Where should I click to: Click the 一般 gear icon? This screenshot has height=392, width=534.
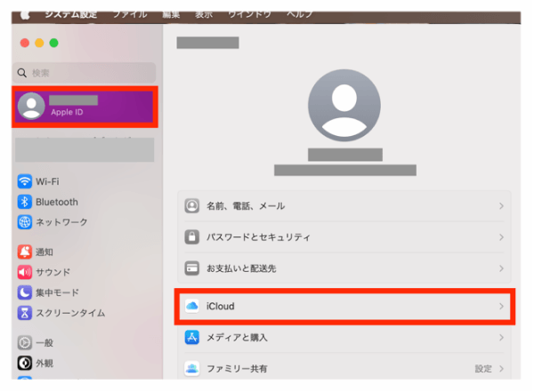click(25, 342)
